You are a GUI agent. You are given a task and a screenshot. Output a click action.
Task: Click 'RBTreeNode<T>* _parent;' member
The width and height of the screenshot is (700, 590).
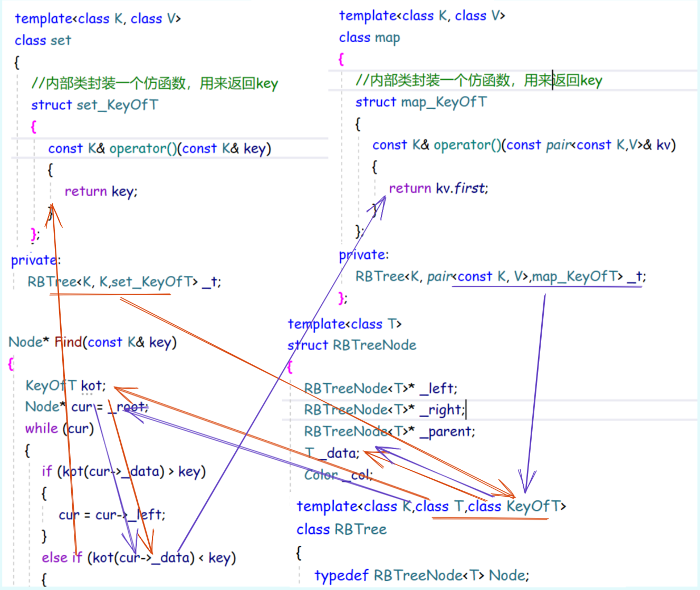(x=389, y=431)
